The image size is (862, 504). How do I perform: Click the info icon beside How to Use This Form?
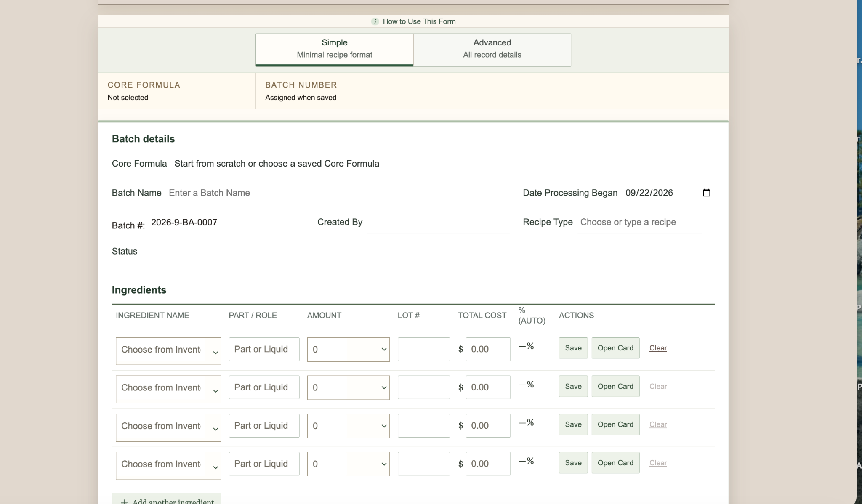click(375, 21)
